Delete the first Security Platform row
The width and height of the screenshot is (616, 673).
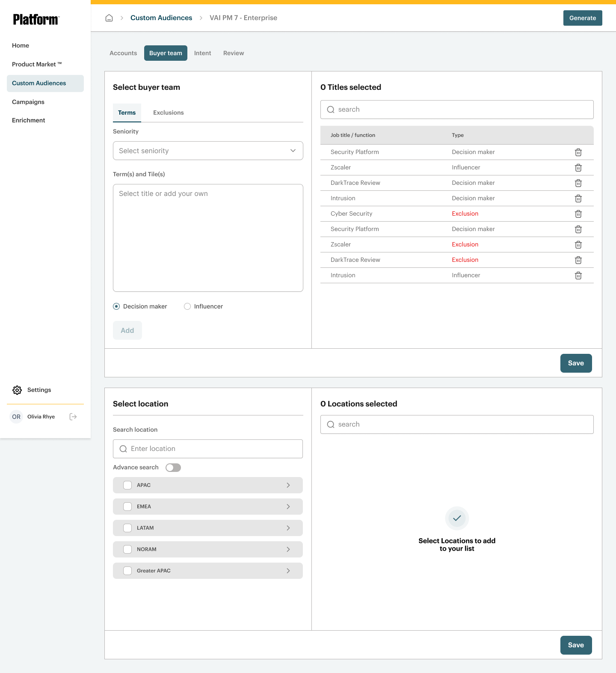tap(578, 152)
